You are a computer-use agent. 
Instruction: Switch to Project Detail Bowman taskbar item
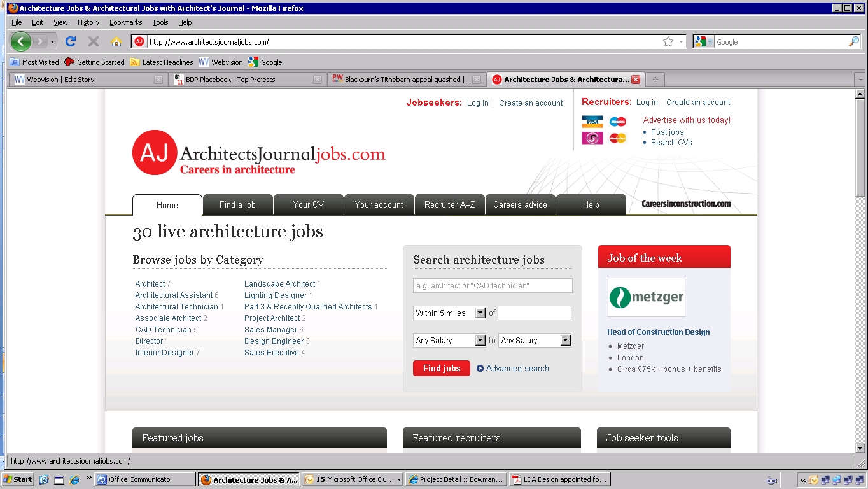tap(456, 479)
